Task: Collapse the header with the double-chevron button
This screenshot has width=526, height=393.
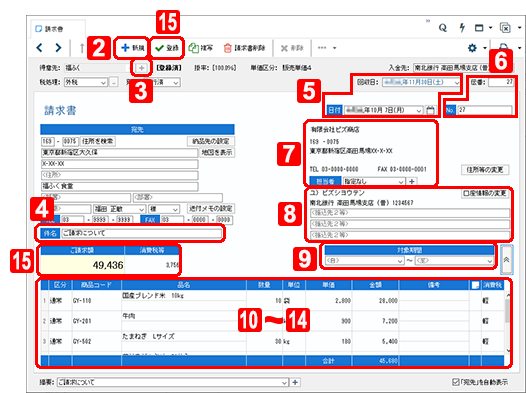Action: 506,260
